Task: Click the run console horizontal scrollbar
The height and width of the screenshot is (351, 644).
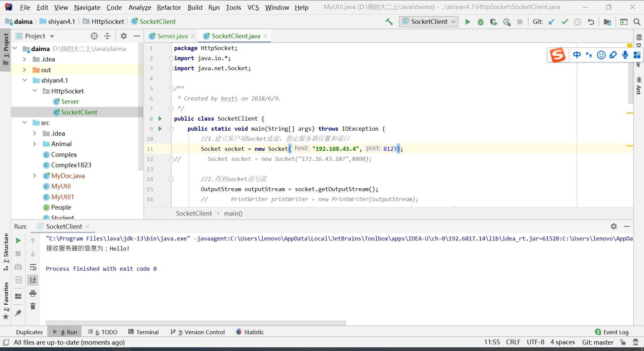Action: tap(196, 323)
